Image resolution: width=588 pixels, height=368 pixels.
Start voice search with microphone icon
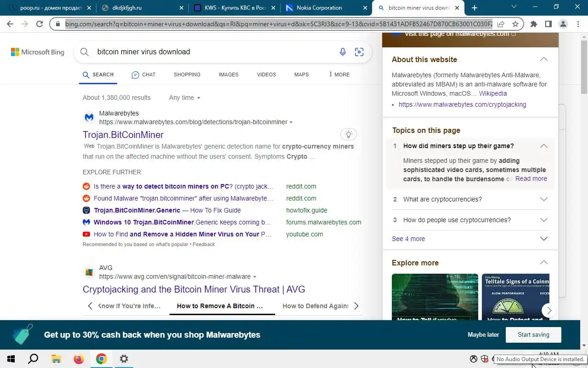(343, 52)
